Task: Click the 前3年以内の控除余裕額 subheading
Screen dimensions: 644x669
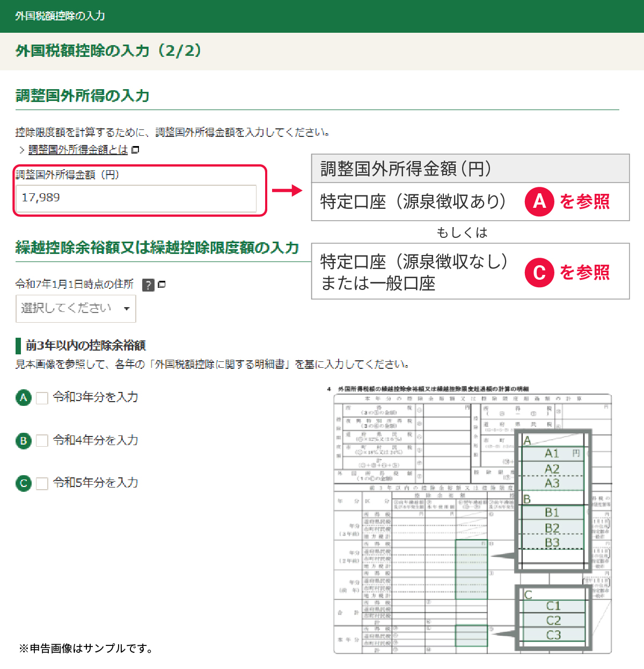Action: point(86,345)
